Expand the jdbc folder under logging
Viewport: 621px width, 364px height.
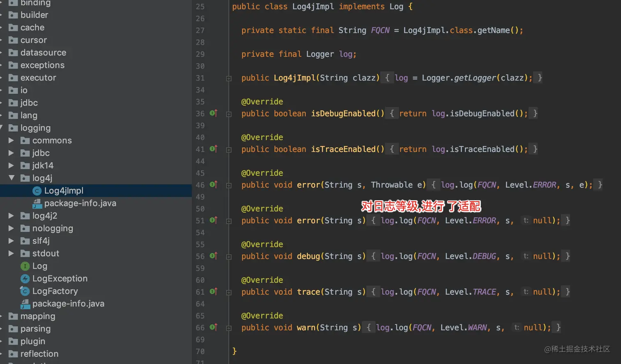click(11, 153)
